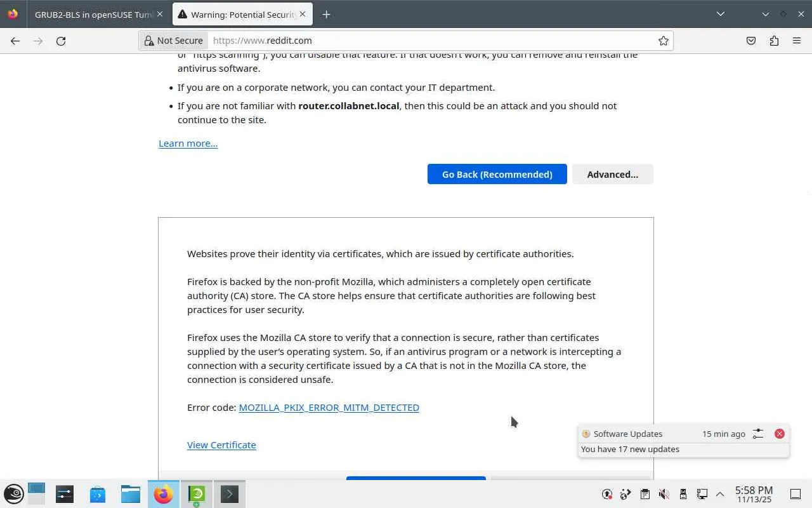The width and height of the screenshot is (812, 508).
Task: Open the green YaST taskbar application
Action: point(197,494)
